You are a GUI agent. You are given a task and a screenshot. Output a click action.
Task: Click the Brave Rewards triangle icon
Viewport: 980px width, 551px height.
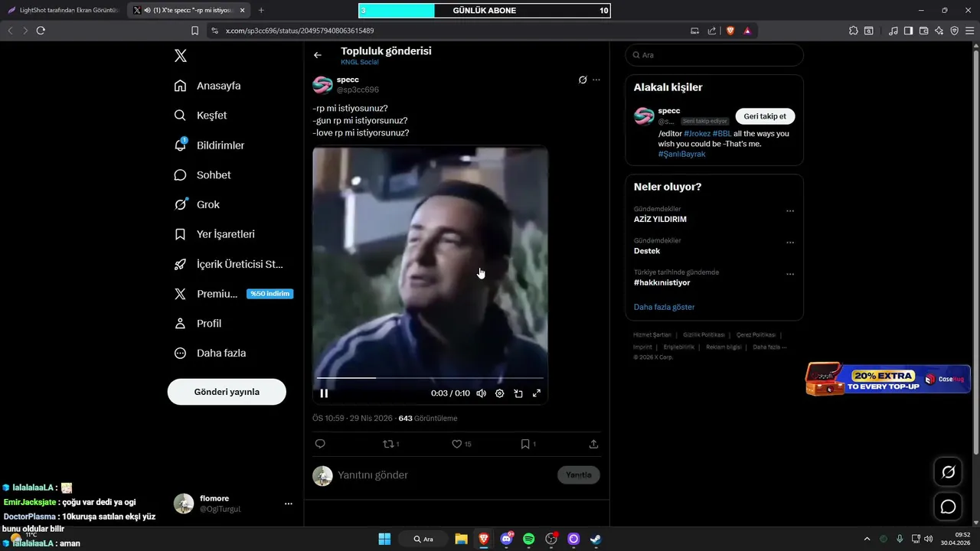[746, 31]
